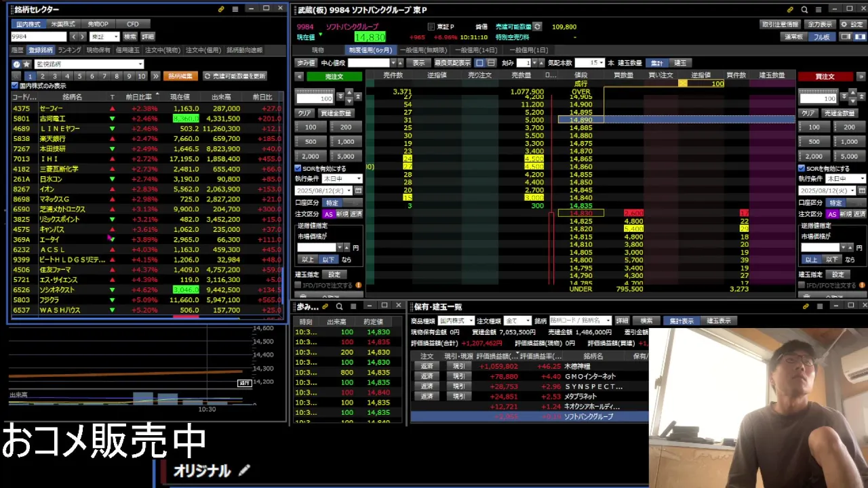Click the link icon in 銘柄セレクター window title bar
Viewport: 868px width, 488px height.
pyautogui.click(x=221, y=9)
